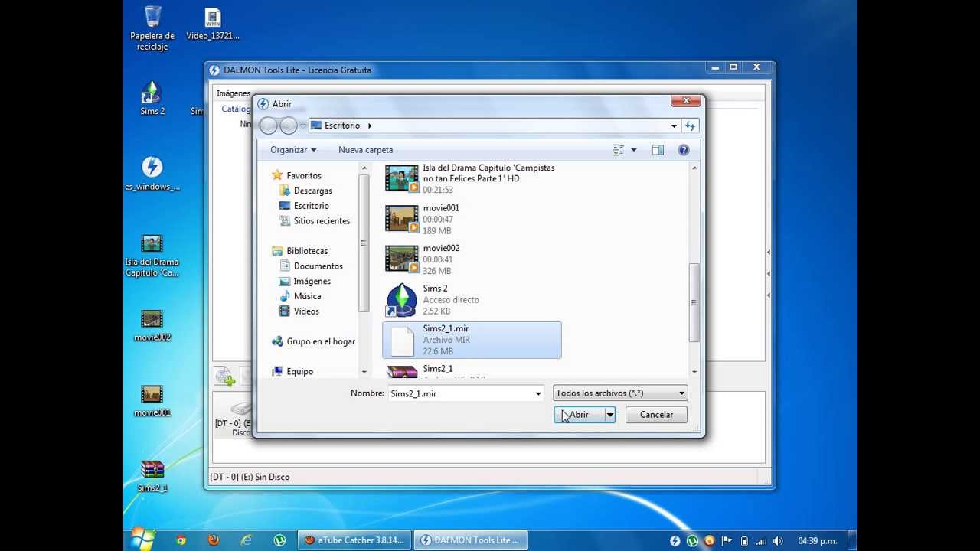Launch Internet Explorer from the taskbar
Screen dimensions: 980x551
(247, 540)
